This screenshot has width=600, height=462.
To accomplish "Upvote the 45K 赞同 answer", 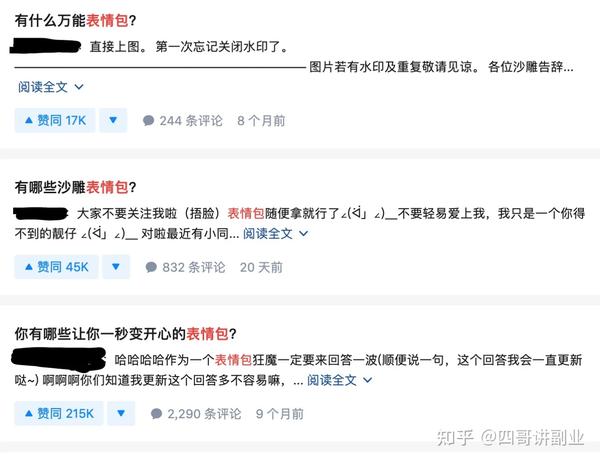I will [x=56, y=267].
